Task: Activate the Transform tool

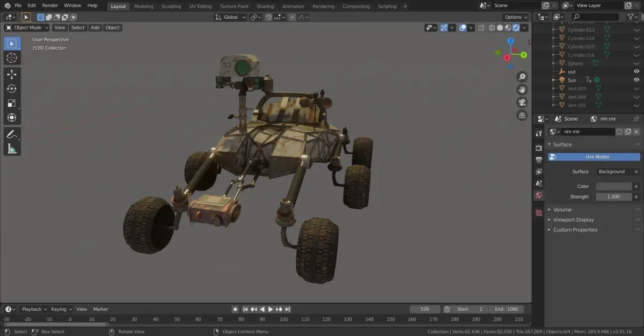Action: [12, 118]
